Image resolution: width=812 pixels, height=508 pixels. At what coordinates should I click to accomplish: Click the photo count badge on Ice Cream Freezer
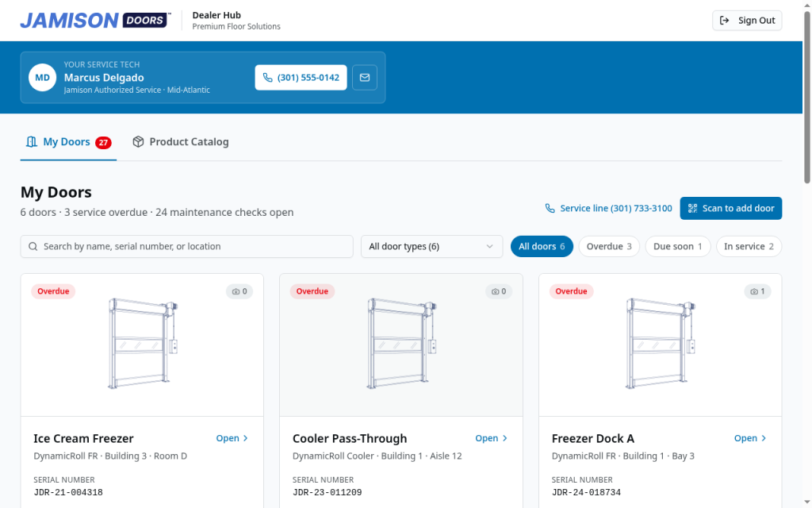pos(239,291)
